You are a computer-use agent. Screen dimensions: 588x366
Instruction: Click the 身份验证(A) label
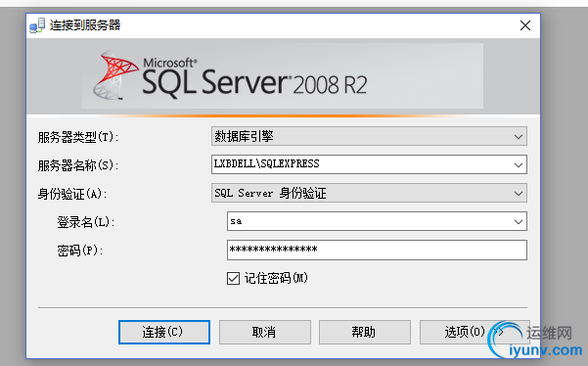click(x=72, y=194)
